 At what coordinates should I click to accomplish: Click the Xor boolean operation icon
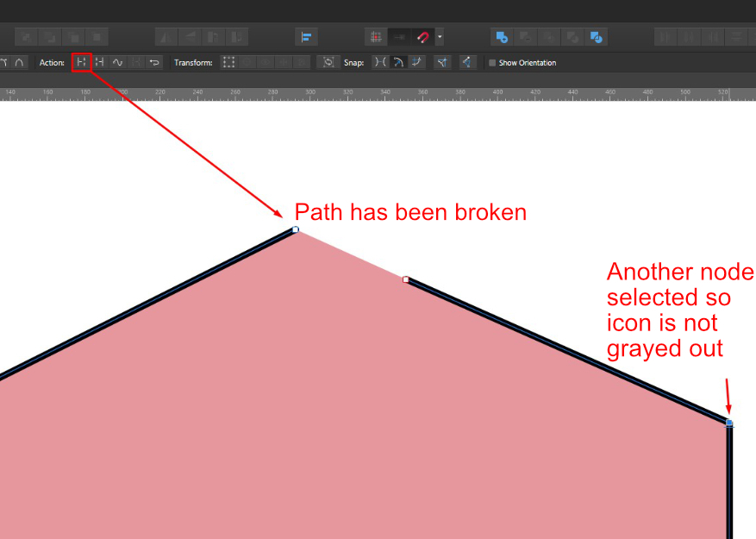(x=572, y=37)
